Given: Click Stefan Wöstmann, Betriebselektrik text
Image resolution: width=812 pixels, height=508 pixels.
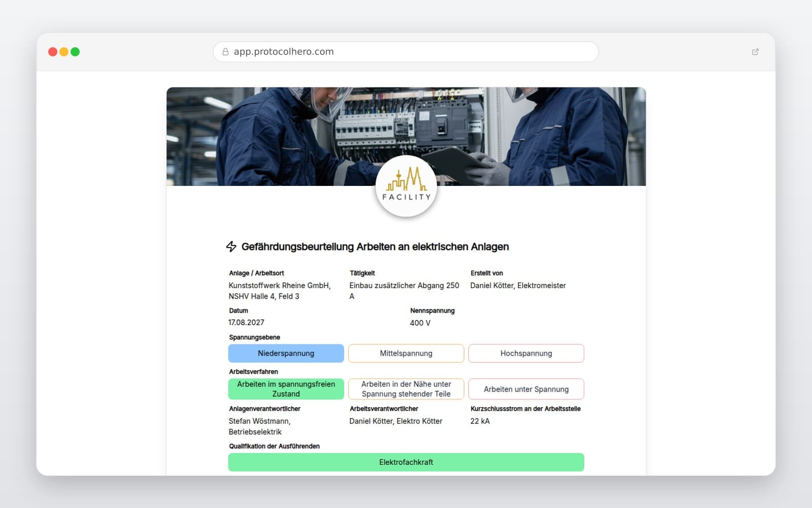Looking at the screenshot, I should (260, 427).
